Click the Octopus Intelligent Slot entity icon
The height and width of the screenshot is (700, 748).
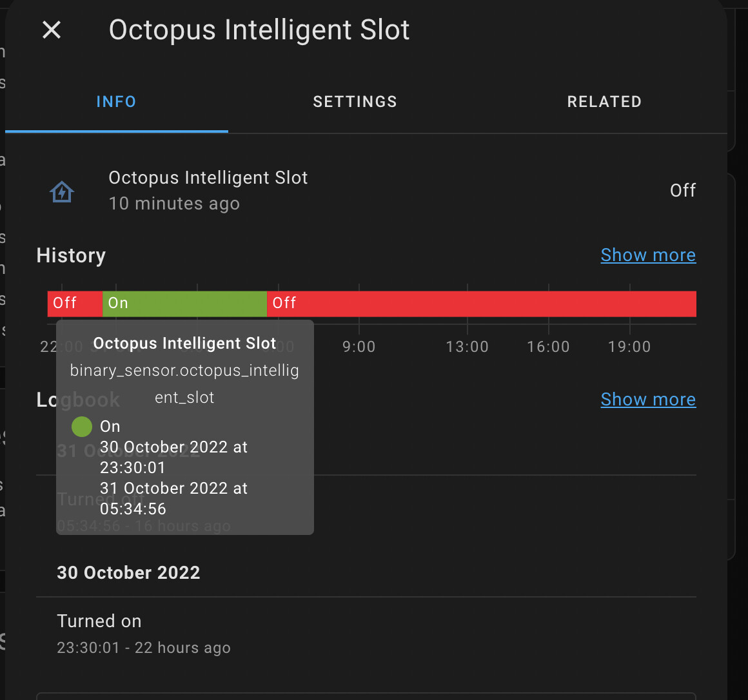pos(61,191)
